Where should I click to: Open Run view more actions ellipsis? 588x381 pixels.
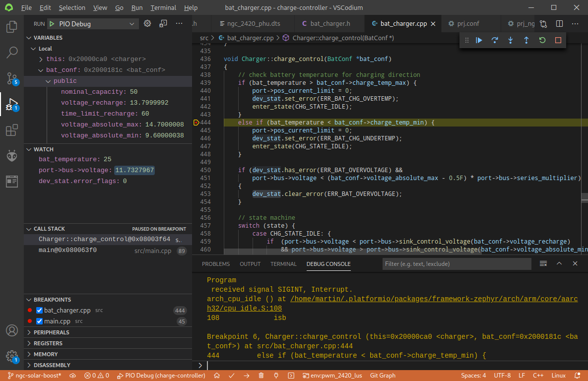coord(179,24)
